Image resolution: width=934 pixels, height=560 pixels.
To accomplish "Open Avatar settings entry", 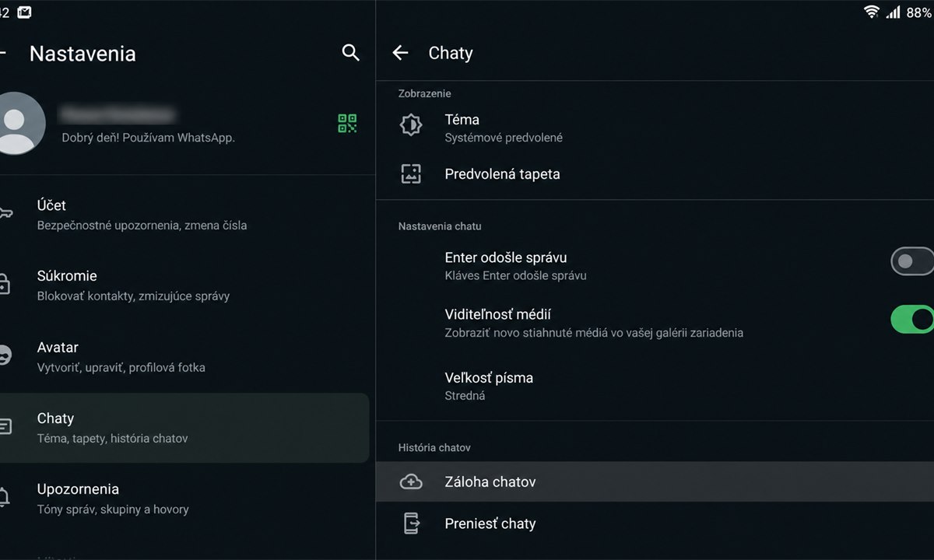I will [x=184, y=357].
